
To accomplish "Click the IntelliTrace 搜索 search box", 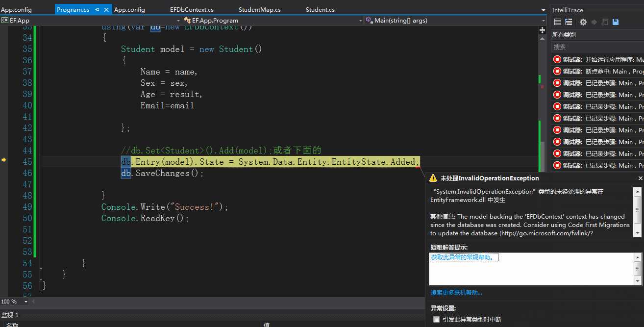I will click(597, 47).
